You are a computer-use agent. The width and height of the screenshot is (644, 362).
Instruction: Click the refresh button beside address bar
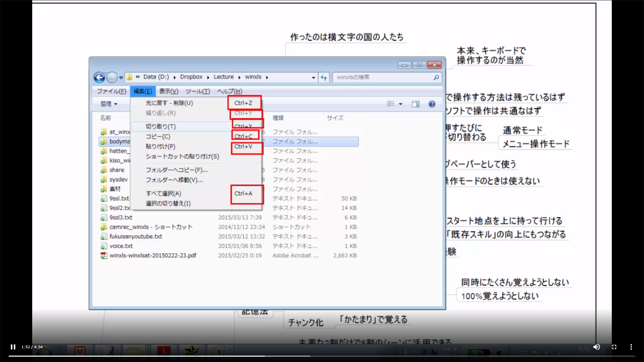[323, 77]
